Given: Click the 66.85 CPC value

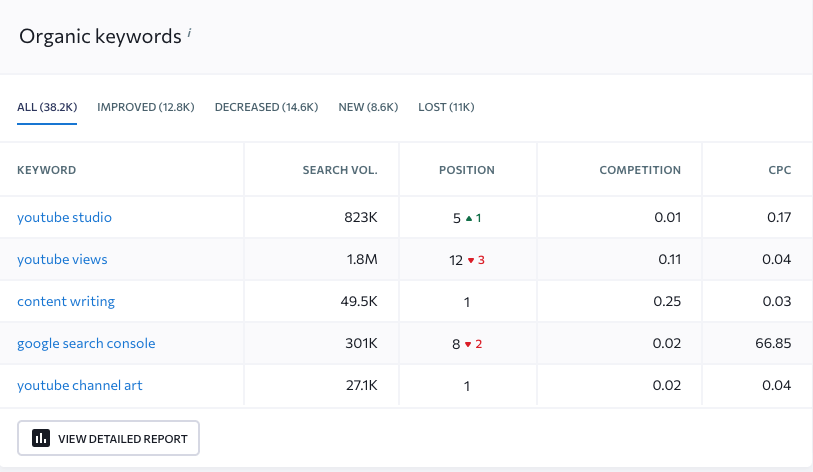Looking at the screenshot, I should (x=773, y=343).
